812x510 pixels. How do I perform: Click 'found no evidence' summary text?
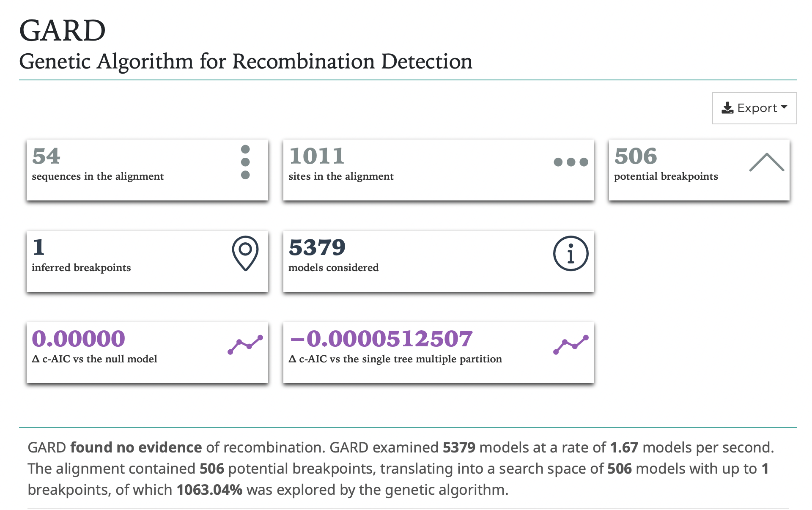click(136, 447)
